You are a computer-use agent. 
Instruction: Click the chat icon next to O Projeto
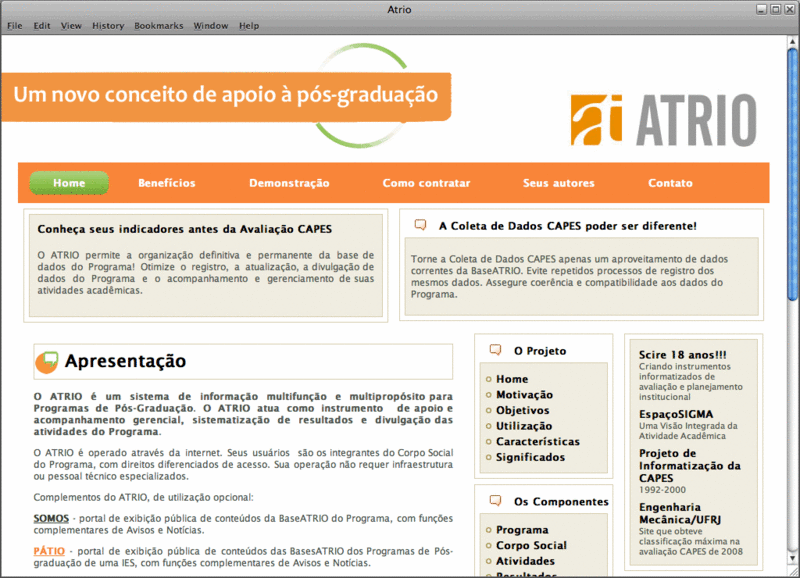click(x=495, y=350)
